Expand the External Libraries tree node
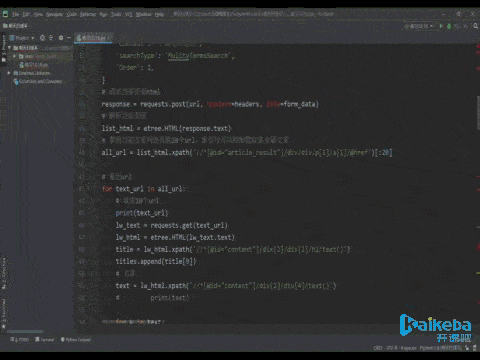This screenshot has height=360, width=480. point(9,73)
